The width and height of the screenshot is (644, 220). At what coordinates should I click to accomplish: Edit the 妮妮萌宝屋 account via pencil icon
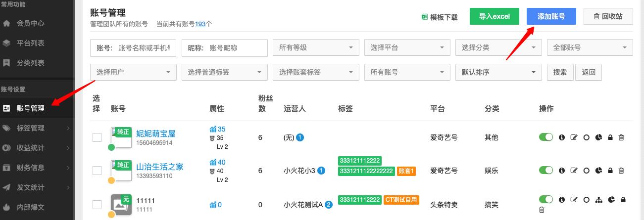click(574, 137)
